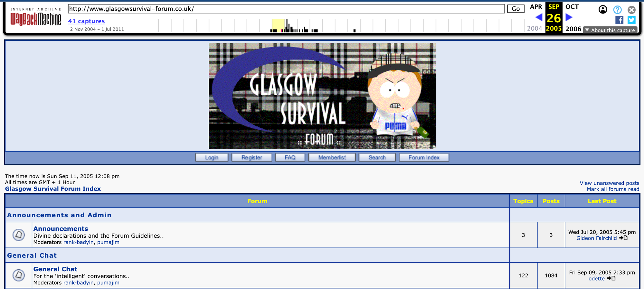Open Announcements and Admin category
644x289 pixels.
pos(59,215)
